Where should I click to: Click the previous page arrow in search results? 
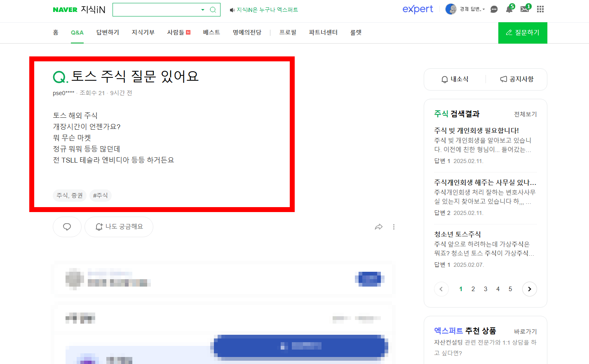point(441,289)
